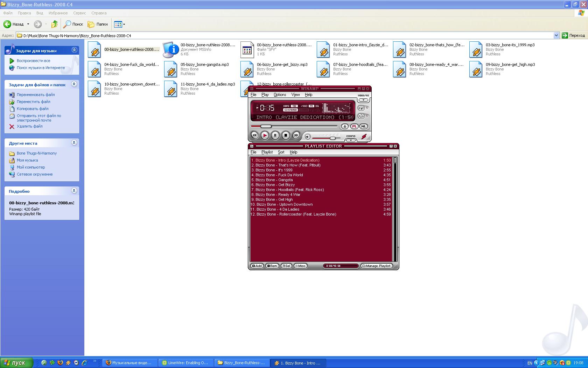The width and height of the screenshot is (588, 368).
Task: Collapse the Подробно details panel
Action: tap(74, 191)
